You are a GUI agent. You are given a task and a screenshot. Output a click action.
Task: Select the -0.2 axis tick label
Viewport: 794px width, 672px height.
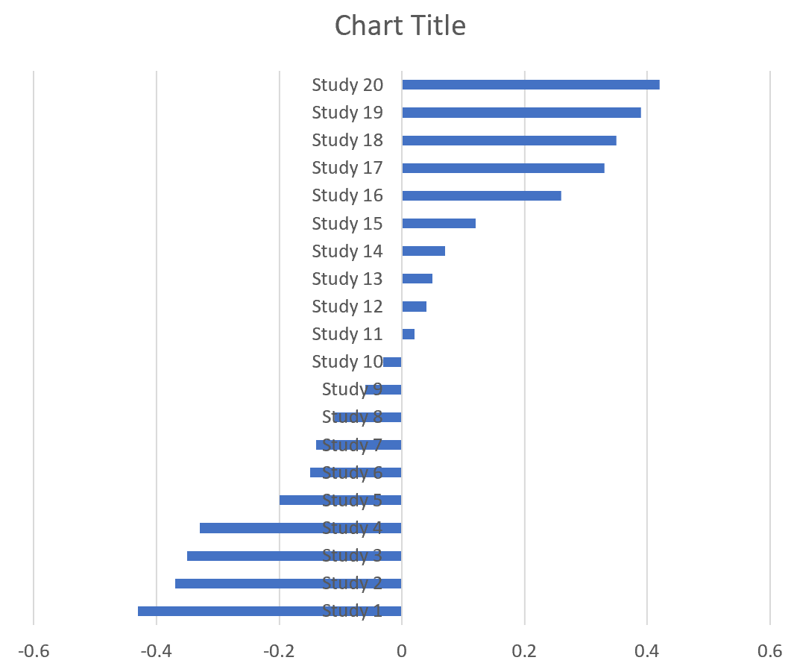(x=279, y=651)
